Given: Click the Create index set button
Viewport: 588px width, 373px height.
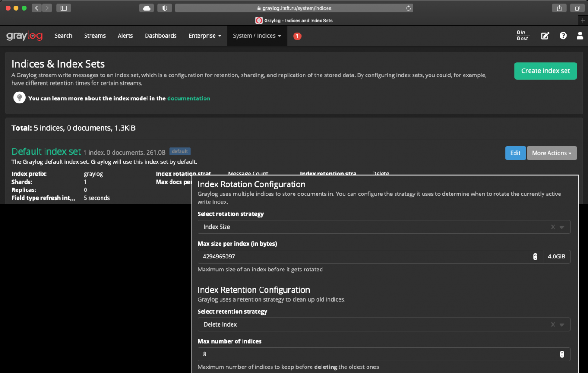Looking at the screenshot, I should (545, 71).
